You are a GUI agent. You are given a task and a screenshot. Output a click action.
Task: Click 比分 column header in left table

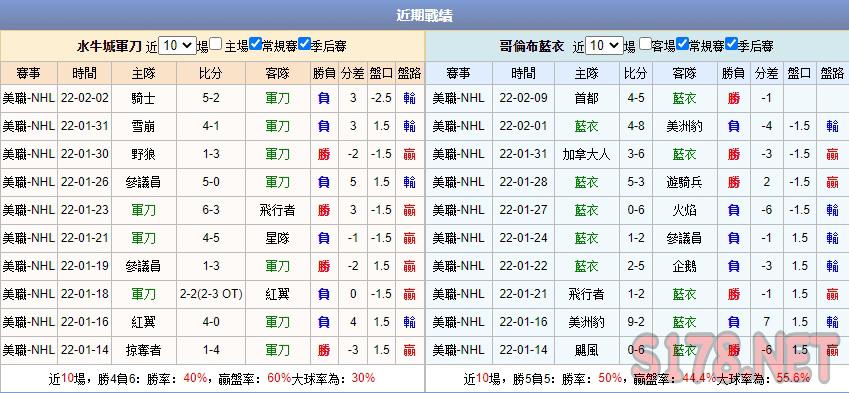click(211, 73)
